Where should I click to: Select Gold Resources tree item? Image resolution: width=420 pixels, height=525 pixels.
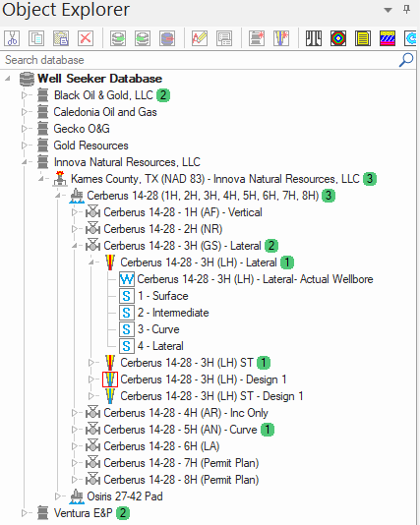[x=90, y=146]
